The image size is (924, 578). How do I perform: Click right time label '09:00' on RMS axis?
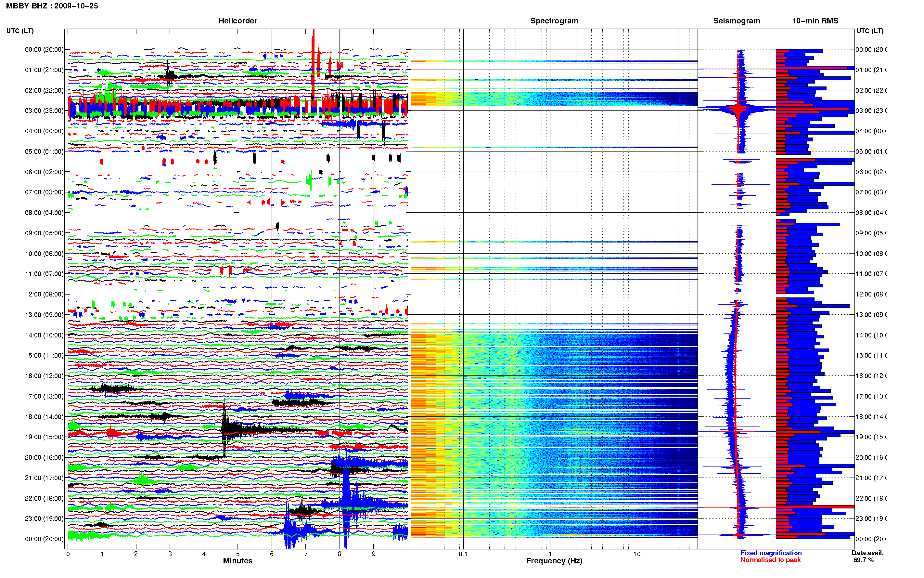[x=871, y=233]
